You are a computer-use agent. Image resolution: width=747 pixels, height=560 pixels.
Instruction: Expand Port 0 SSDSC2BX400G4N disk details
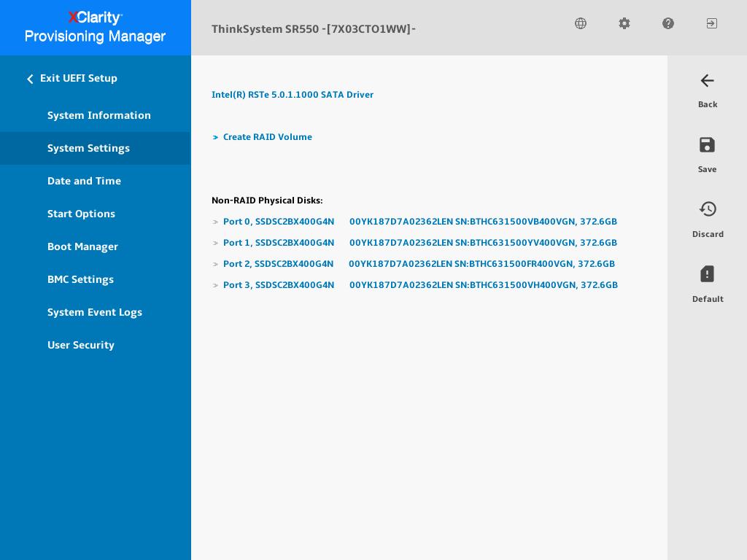pos(279,221)
